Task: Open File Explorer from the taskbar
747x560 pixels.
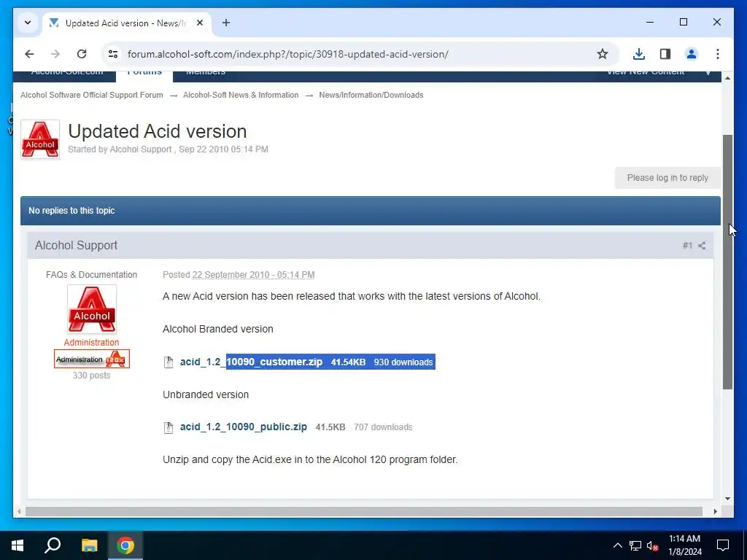Action: click(x=89, y=545)
